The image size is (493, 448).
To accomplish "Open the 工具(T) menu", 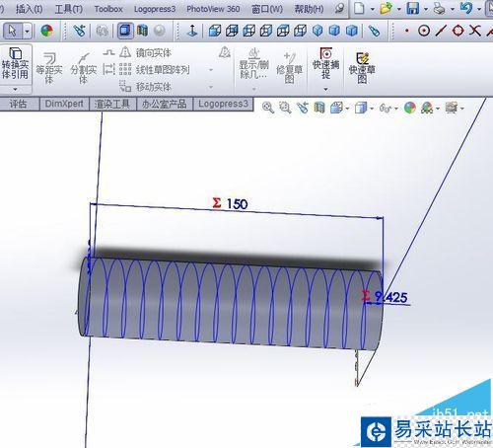I will tap(69, 9).
